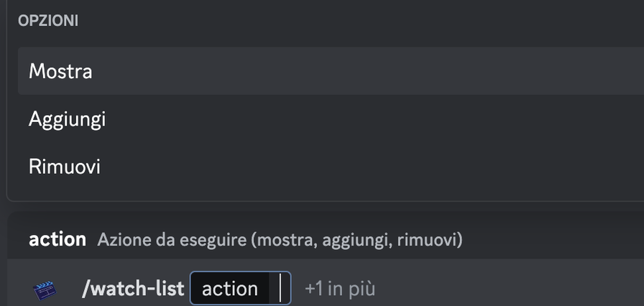644x306 pixels.
Task: Focus the action parameter input field
Action: pos(240,288)
